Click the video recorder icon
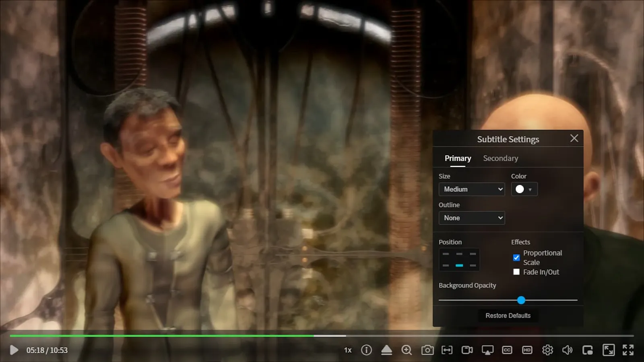 pos(467,350)
